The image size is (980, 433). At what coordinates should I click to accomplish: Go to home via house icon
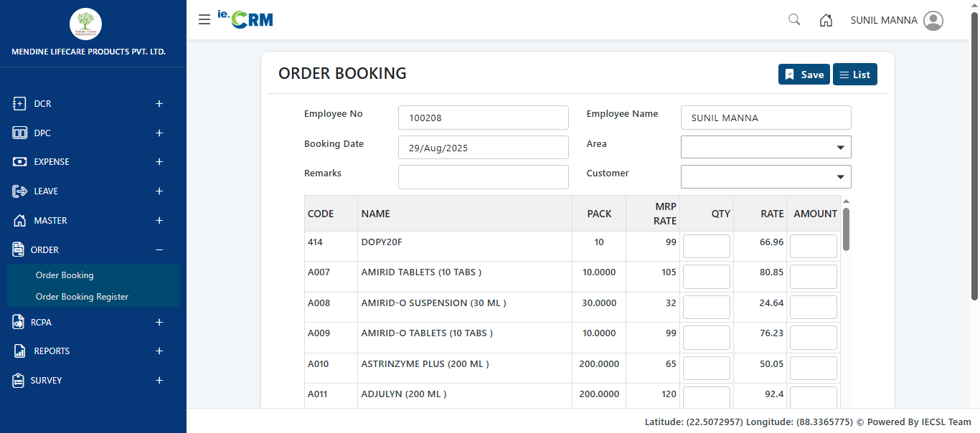click(x=826, y=20)
